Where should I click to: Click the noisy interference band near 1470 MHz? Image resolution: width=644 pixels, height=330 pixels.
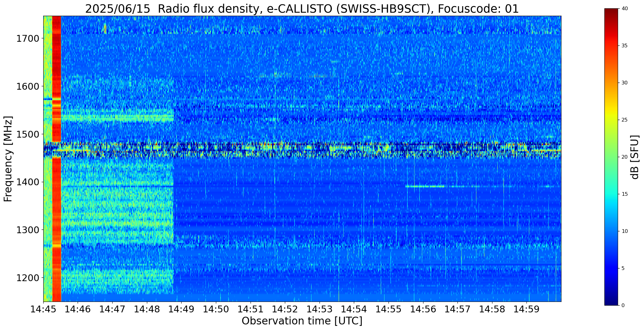tap(302, 150)
